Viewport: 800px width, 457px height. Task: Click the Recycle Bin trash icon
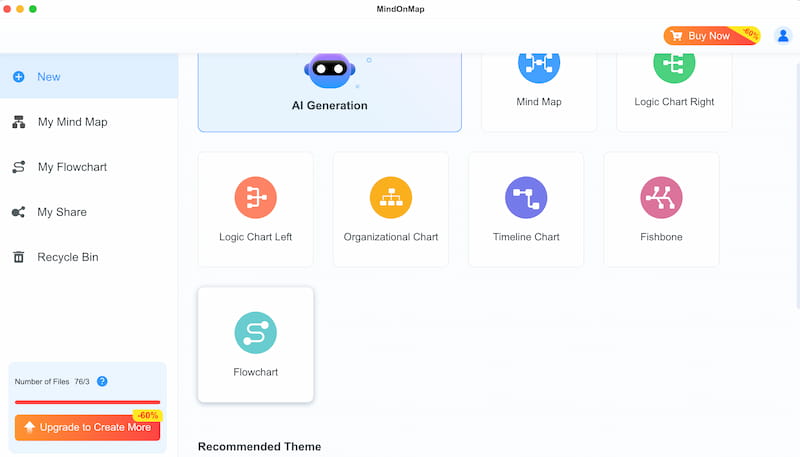(x=18, y=257)
